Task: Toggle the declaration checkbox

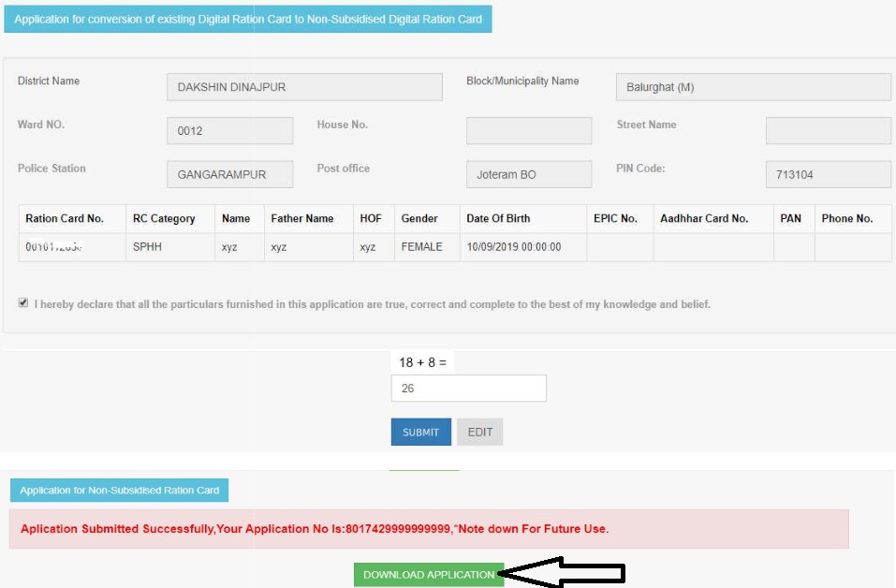Action: click(x=22, y=303)
